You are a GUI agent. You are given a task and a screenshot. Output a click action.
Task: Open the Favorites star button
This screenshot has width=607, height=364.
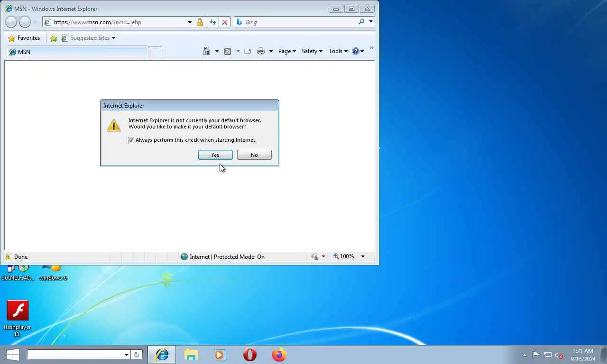tap(24, 38)
